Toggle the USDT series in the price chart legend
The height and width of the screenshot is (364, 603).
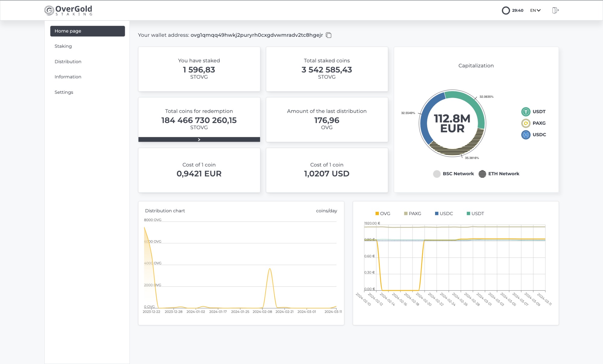475,214
